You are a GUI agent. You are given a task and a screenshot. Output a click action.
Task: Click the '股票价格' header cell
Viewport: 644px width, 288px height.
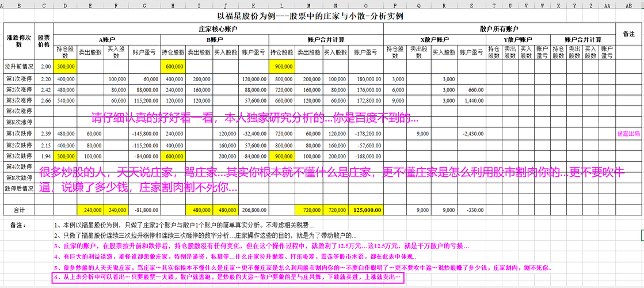pyautogui.click(x=44, y=41)
